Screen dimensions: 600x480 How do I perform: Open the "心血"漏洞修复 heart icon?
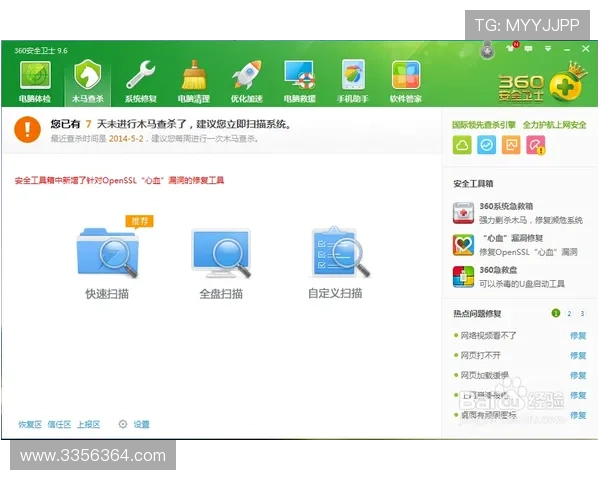tap(463, 245)
